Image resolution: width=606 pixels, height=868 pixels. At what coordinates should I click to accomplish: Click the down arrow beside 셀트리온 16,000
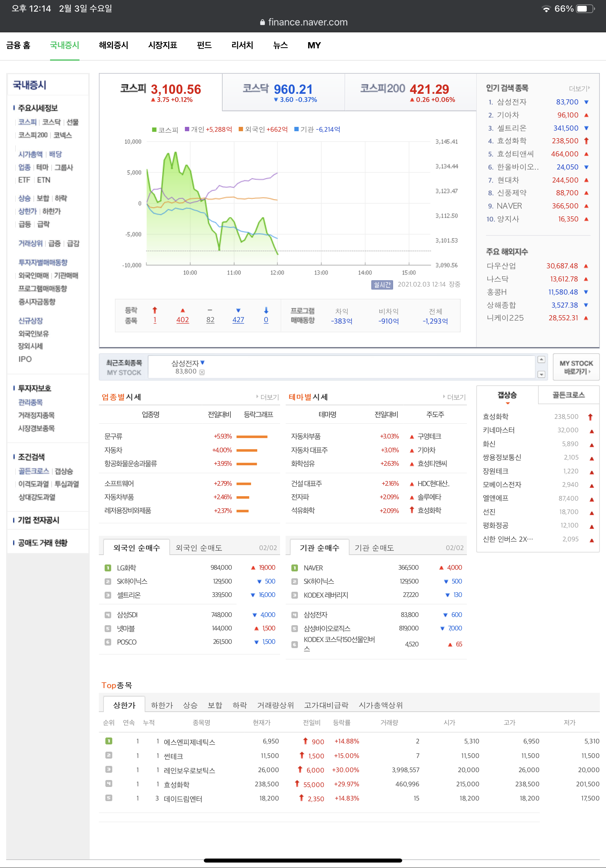tap(253, 595)
